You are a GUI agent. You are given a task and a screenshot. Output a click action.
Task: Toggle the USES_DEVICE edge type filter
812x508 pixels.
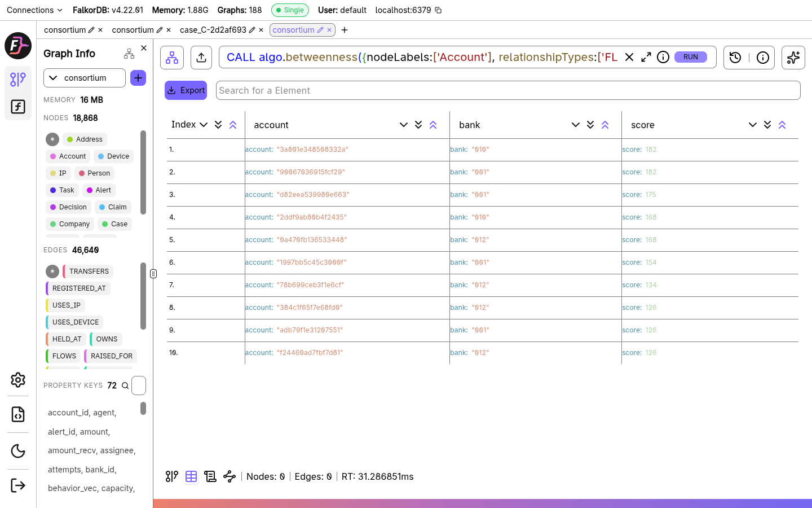tap(74, 322)
